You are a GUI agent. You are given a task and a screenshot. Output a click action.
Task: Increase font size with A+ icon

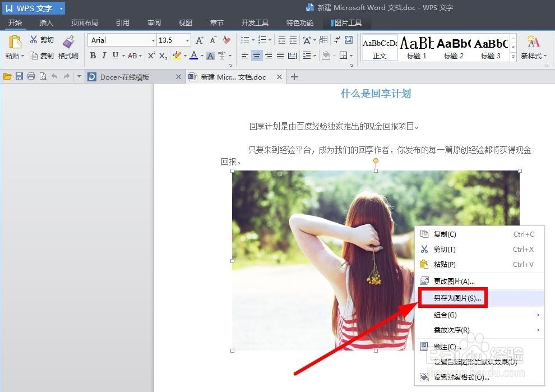200,40
